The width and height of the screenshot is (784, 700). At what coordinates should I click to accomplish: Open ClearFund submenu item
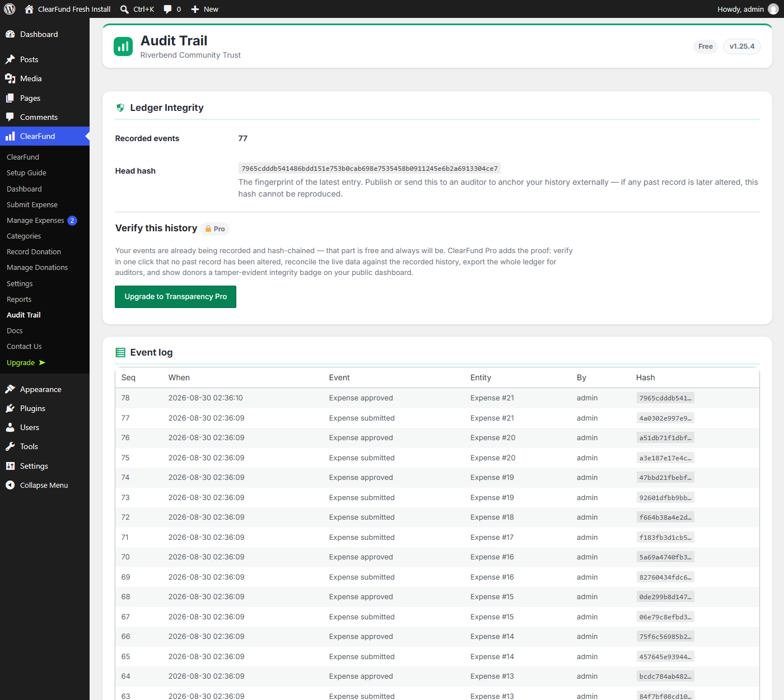23,157
